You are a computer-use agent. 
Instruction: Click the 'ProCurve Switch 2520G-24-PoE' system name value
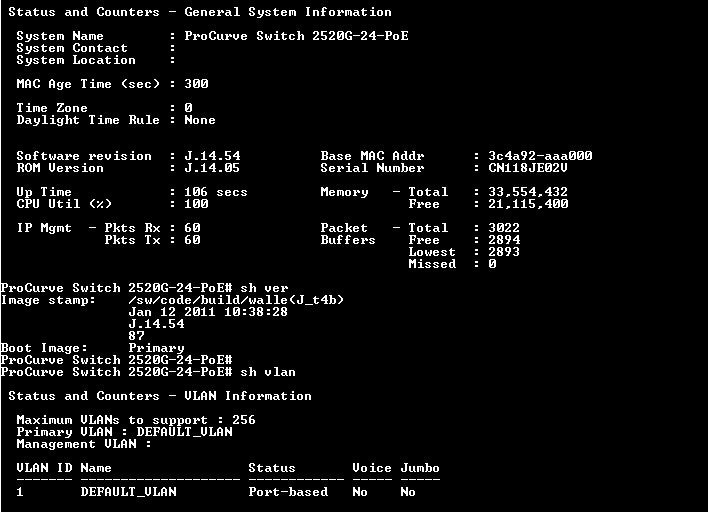tap(296, 36)
